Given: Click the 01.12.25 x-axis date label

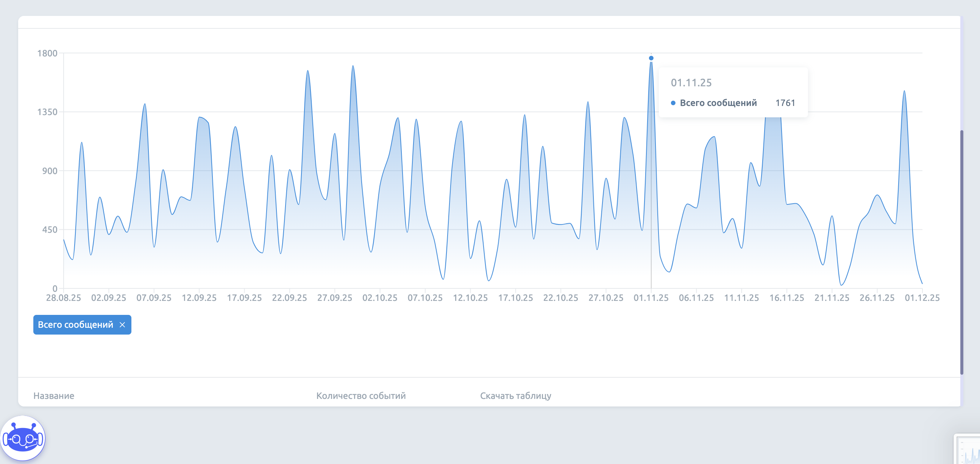Looking at the screenshot, I should pyautogui.click(x=922, y=298).
